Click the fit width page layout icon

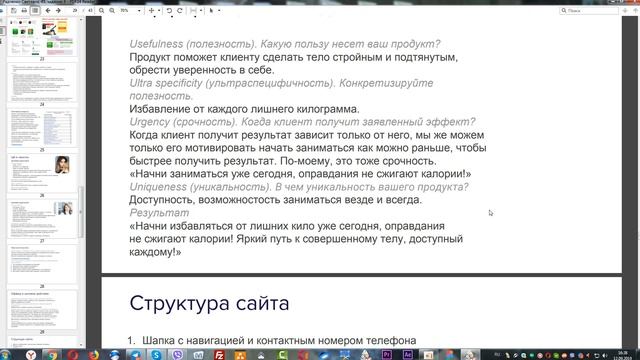pos(194,11)
